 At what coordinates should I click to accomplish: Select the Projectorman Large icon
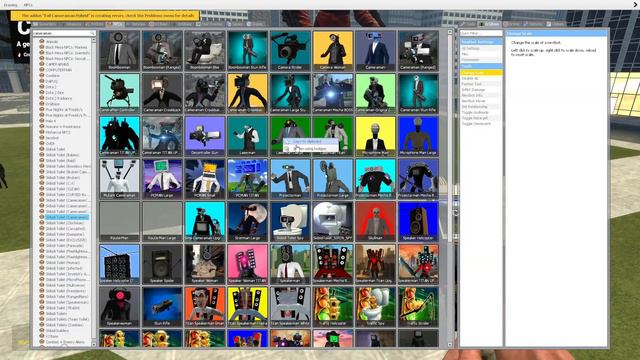333,179
